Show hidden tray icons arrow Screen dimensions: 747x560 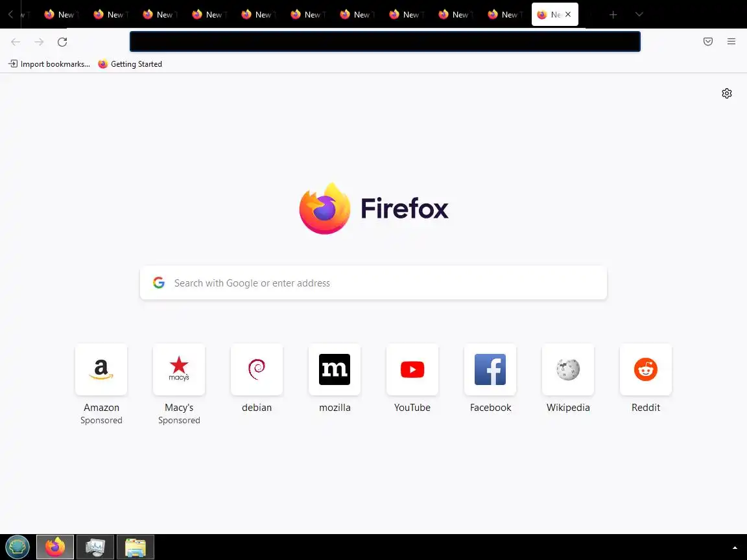pyautogui.click(x=735, y=548)
